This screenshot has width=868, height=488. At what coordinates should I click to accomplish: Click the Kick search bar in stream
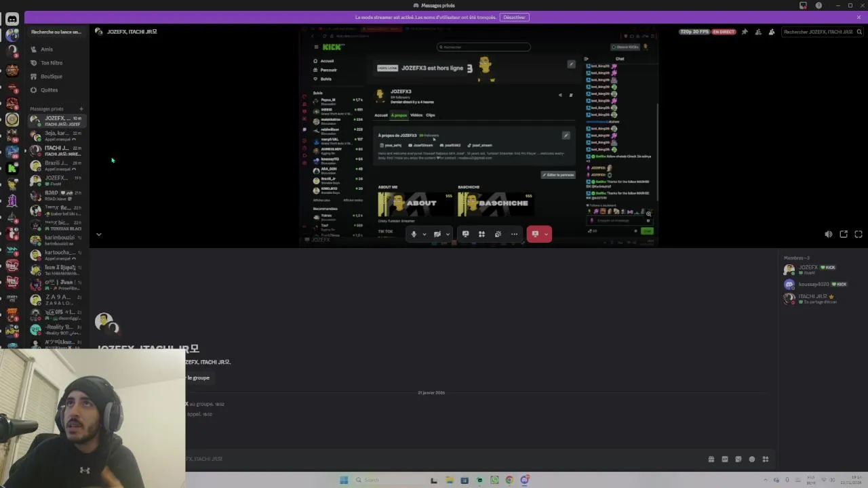click(484, 47)
